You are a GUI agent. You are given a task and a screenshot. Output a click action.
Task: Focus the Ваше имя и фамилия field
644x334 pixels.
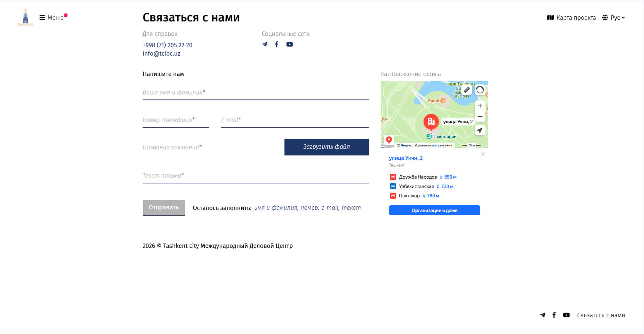255,93
